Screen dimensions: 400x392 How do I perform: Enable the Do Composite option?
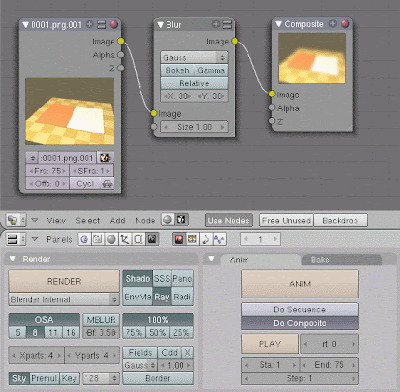click(300, 323)
